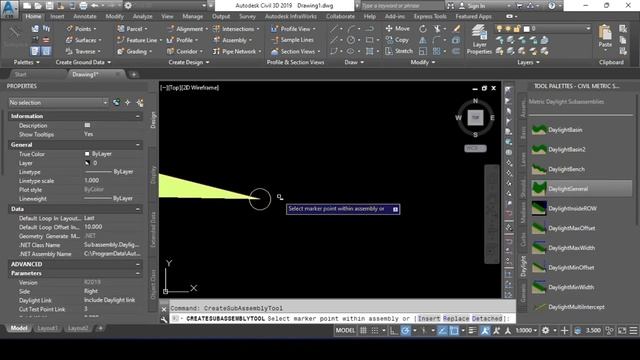Toggle lineweight display in status bar
This screenshot has width=640, height=360.
[472, 330]
